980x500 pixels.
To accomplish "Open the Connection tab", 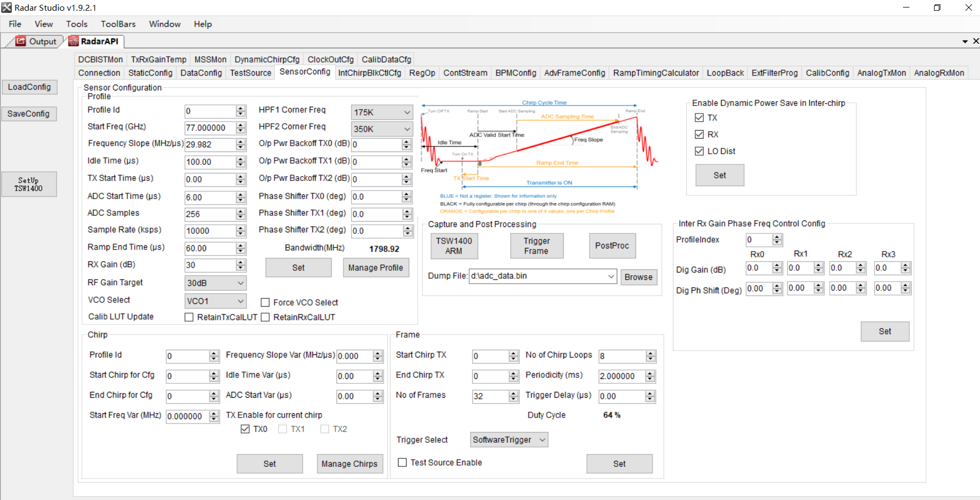I will pyautogui.click(x=99, y=72).
